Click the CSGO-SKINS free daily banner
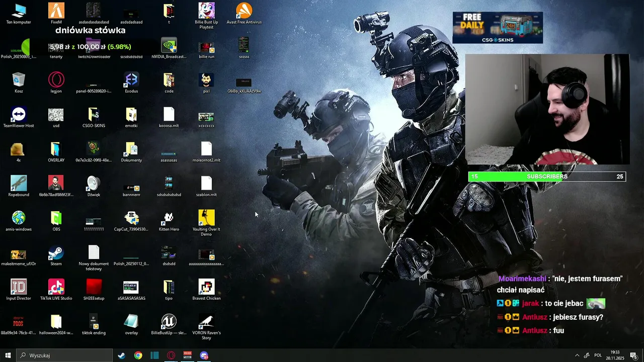This screenshot has height=362, width=644. coord(498,28)
